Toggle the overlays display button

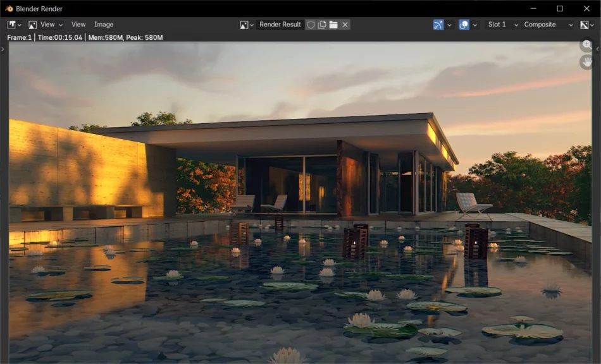pos(464,25)
